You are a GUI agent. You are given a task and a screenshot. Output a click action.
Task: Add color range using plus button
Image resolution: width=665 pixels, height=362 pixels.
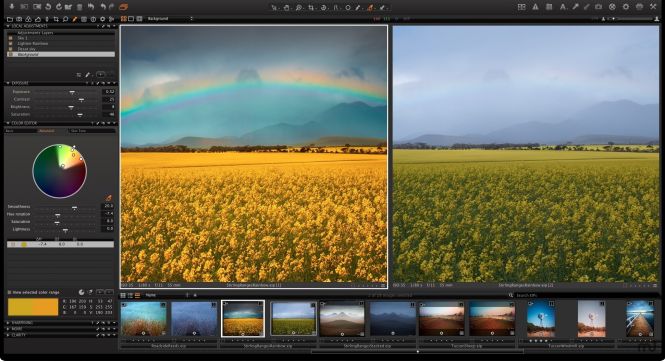point(100,292)
